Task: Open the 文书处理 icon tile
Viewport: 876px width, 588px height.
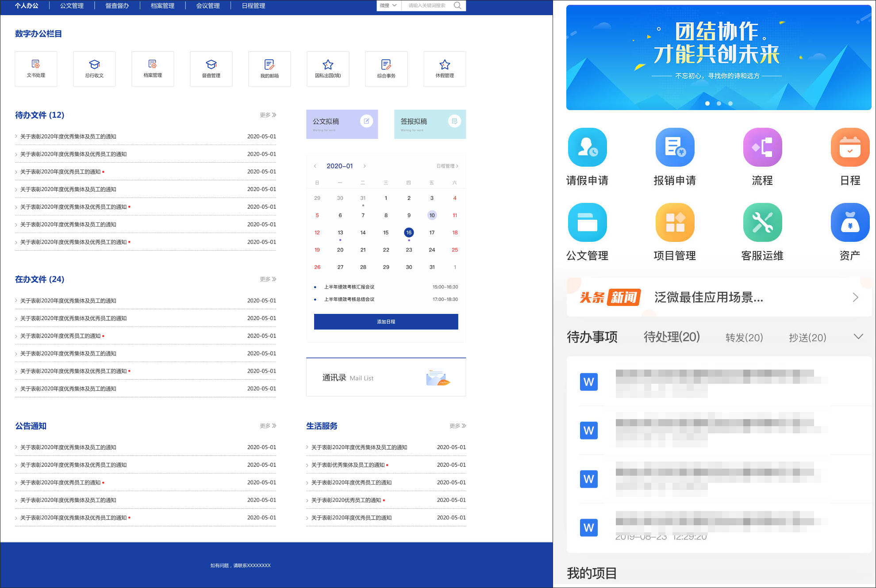Action: pos(36,69)
